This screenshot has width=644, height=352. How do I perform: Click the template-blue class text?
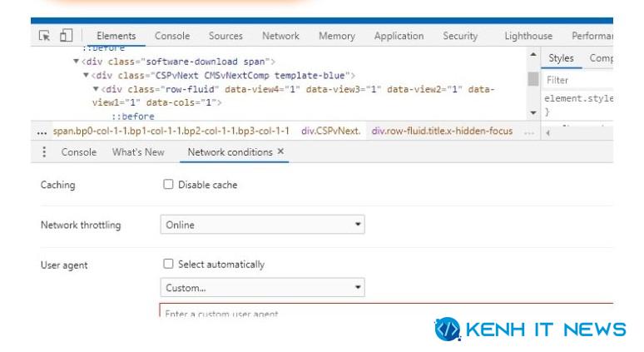click(310, 76)
